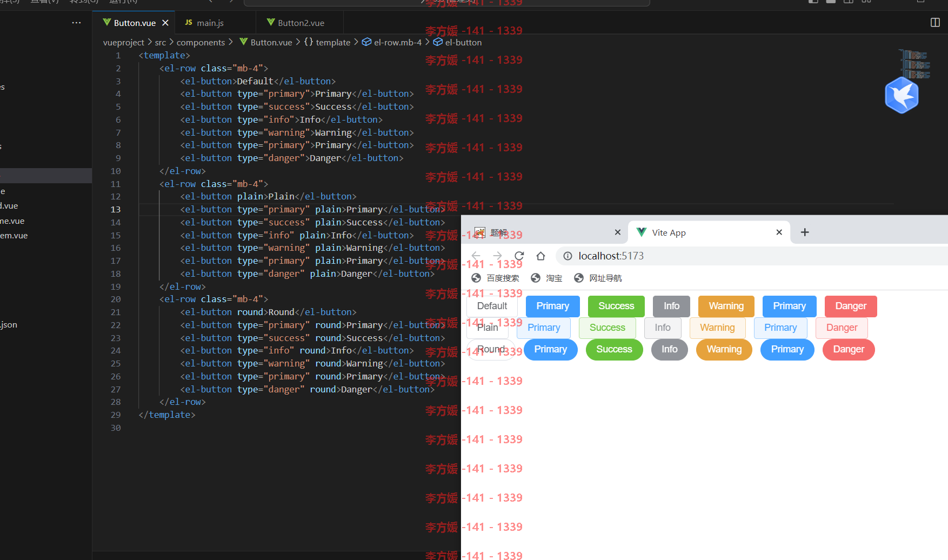Open the sidebar more actions ellipsis

tap(76, 23)
